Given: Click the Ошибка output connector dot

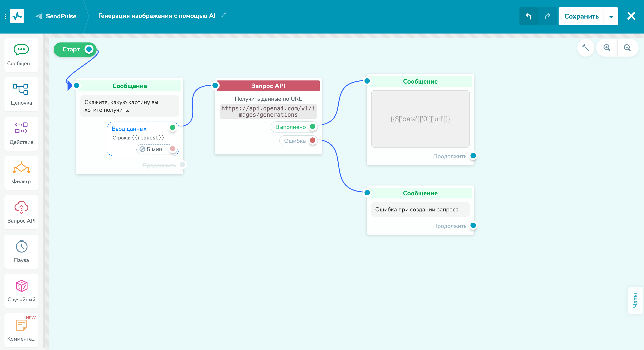Looking at the screenshot, I should tap(313, 140).
